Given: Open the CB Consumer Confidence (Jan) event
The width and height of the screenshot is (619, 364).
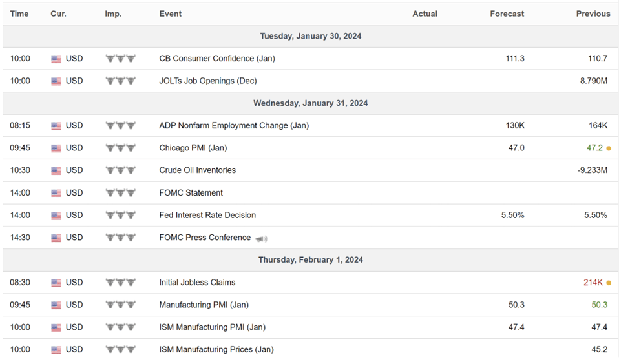Looking at the screenshot, I should [217, 58].
